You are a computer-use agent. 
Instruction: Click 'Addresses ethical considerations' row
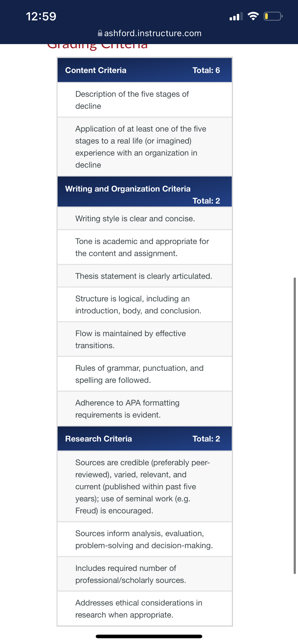pyautogui.click(x=145, y=609)
